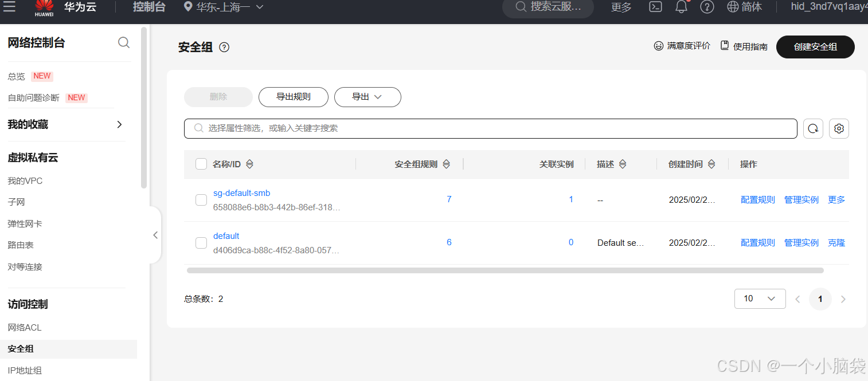Open region selector 华东-上海一
The height and width of the screenshot is (381, 868).
tap(224, 7)
